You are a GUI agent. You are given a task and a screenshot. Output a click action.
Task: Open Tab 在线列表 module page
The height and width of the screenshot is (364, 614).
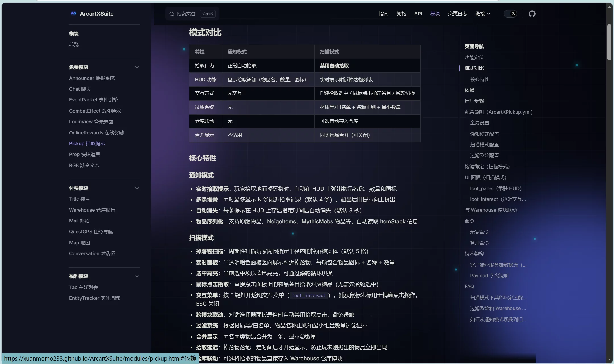[84, 287]
